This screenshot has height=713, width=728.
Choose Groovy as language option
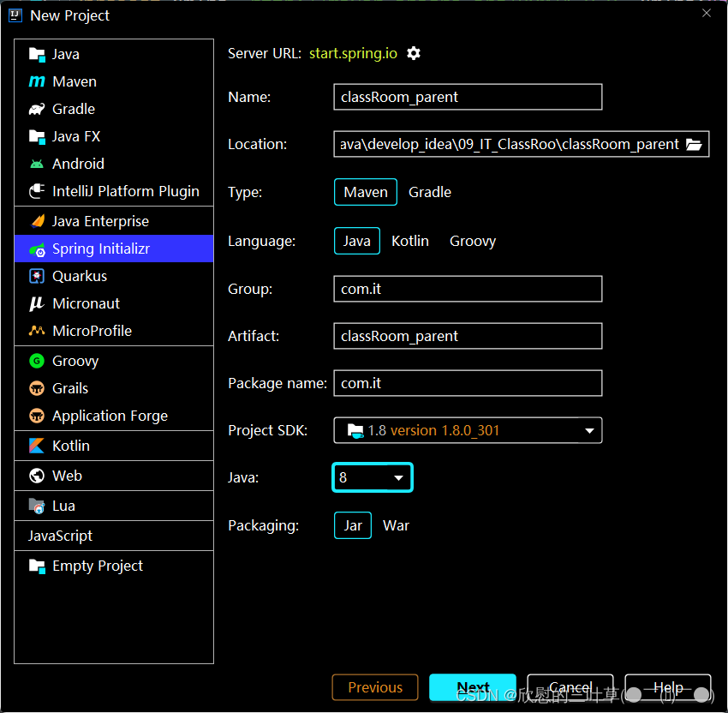(x=473, y=241)
